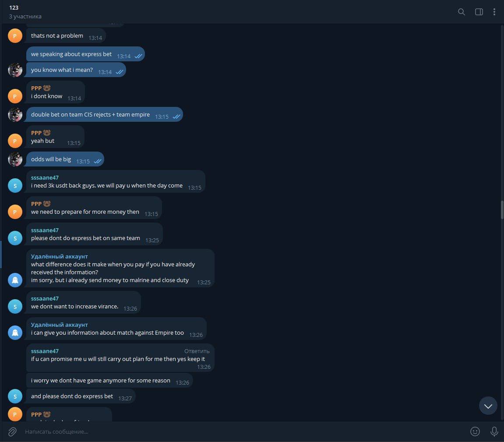Screen dimensions: 504x442
Task: Open the emoji picker
Action: (475, 431)
